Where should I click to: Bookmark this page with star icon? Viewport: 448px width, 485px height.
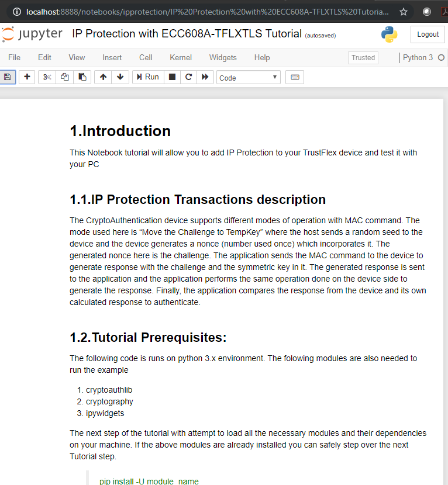click(404, 12)
